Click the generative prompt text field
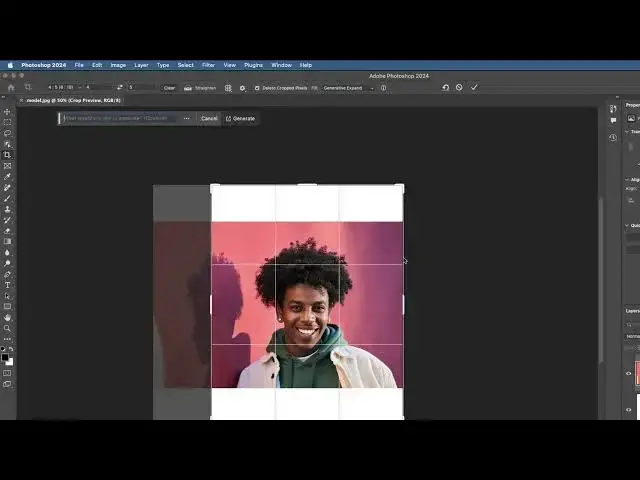This screenshot has height=480, width=640. [118, 118]
